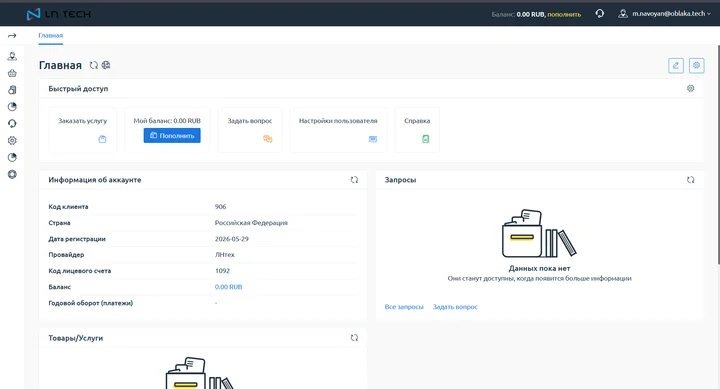
Task: Open the settings gear sidebar icon
Action: (12, 141)
